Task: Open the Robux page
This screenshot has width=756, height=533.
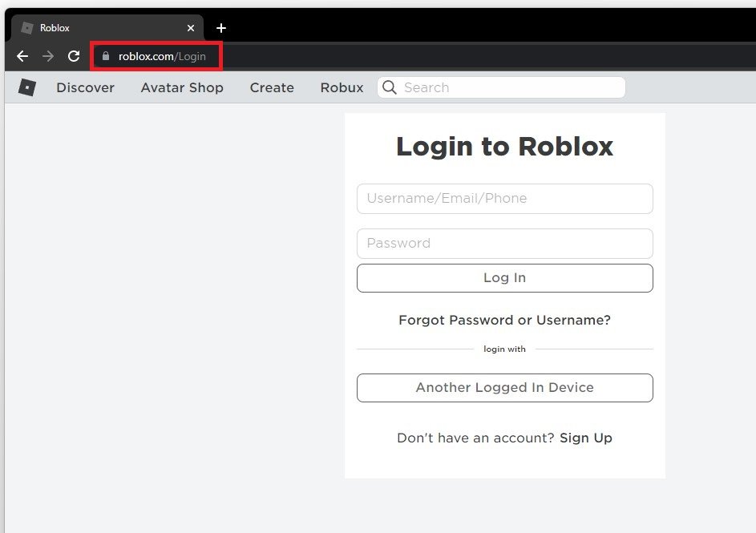Action: pos(342,87)
